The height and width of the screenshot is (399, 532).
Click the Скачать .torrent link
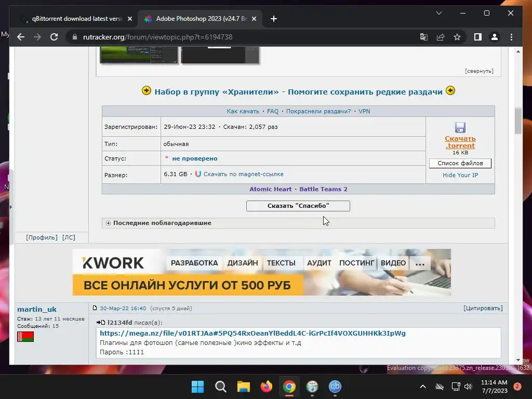click(460, 142)
